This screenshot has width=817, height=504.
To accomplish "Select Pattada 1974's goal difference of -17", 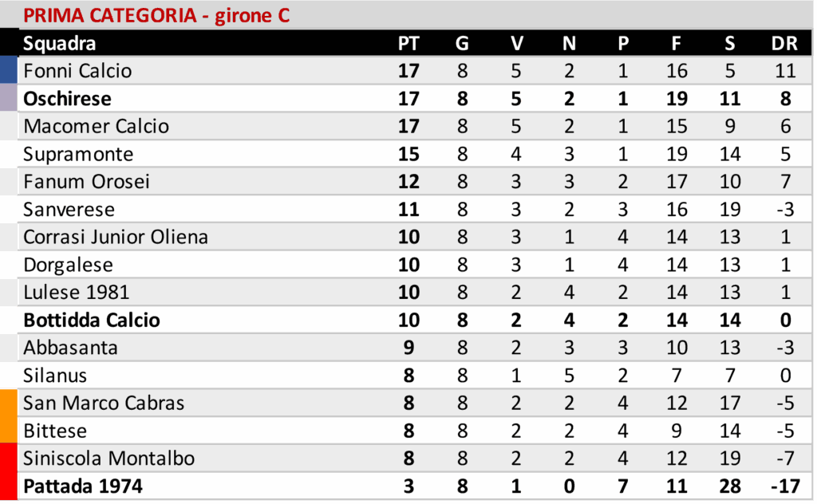I will click(x=785, y=486).
